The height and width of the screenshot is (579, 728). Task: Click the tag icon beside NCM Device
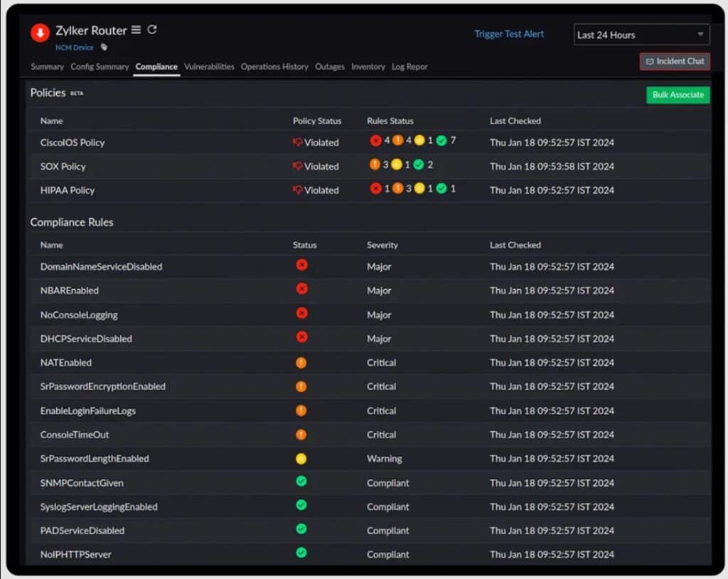coord(104,47)
